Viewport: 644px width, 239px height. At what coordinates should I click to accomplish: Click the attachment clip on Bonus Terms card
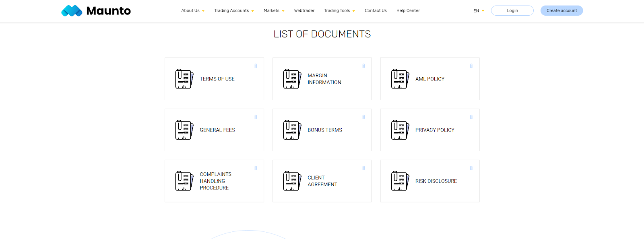[363, 117]
